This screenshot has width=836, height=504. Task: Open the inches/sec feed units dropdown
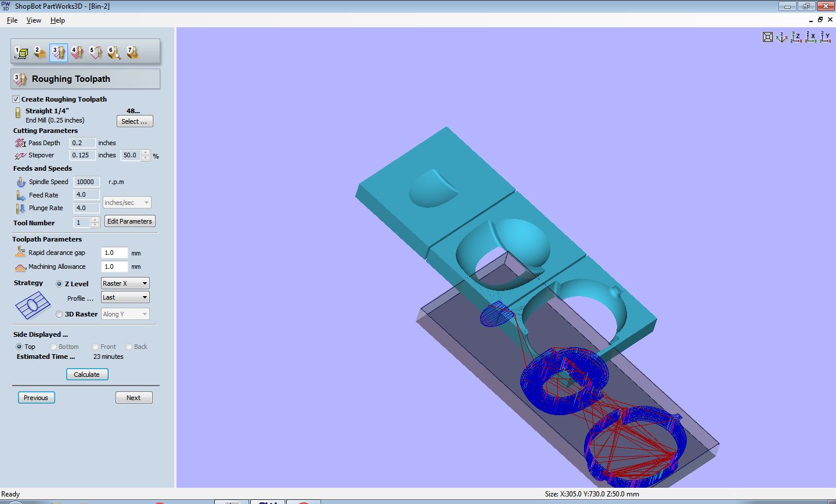click(127, 203)
